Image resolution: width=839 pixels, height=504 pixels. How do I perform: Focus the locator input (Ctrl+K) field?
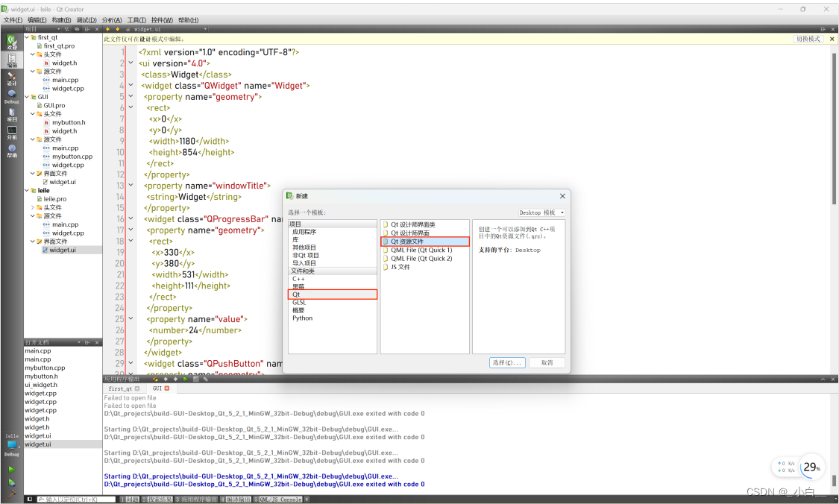click(x=76, y=500)
